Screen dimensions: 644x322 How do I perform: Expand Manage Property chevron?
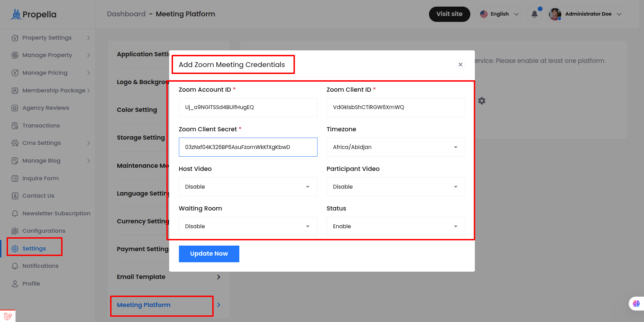[89, 55]
